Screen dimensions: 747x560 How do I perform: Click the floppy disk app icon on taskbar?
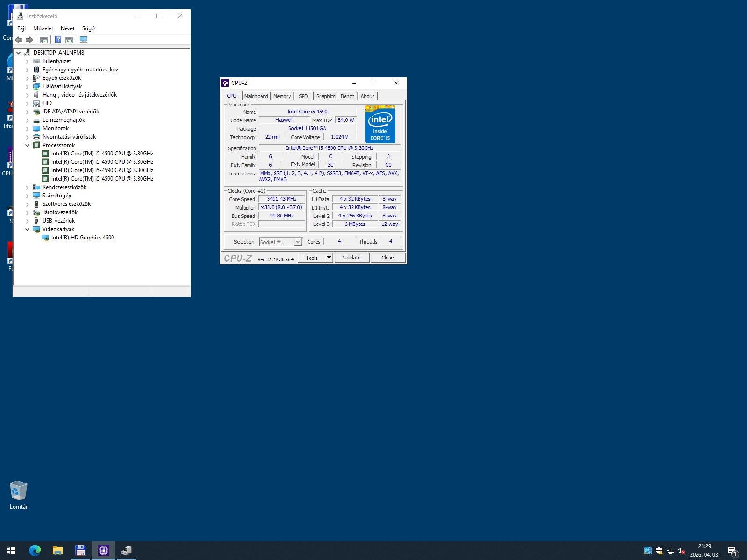point(80,551)
